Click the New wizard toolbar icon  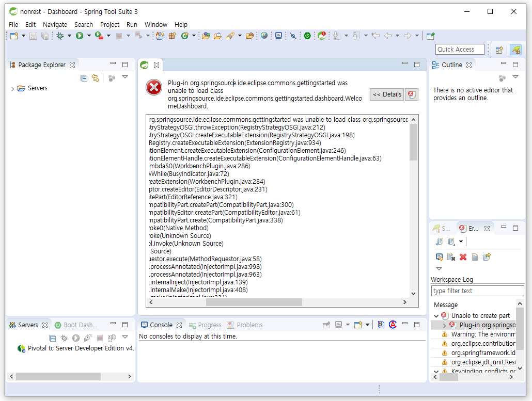point(14,36)
